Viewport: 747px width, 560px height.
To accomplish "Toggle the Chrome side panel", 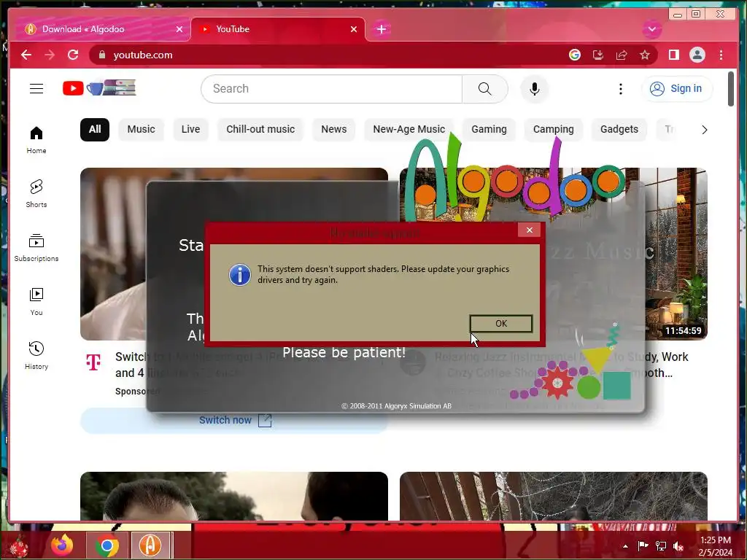I will pyautogui.click(x=673, y=55).
